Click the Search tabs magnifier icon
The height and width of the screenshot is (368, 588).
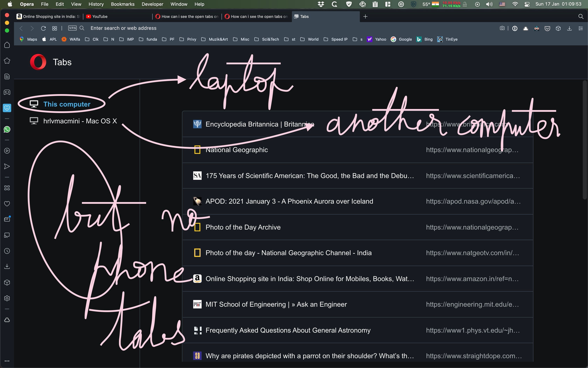(581, 16)
